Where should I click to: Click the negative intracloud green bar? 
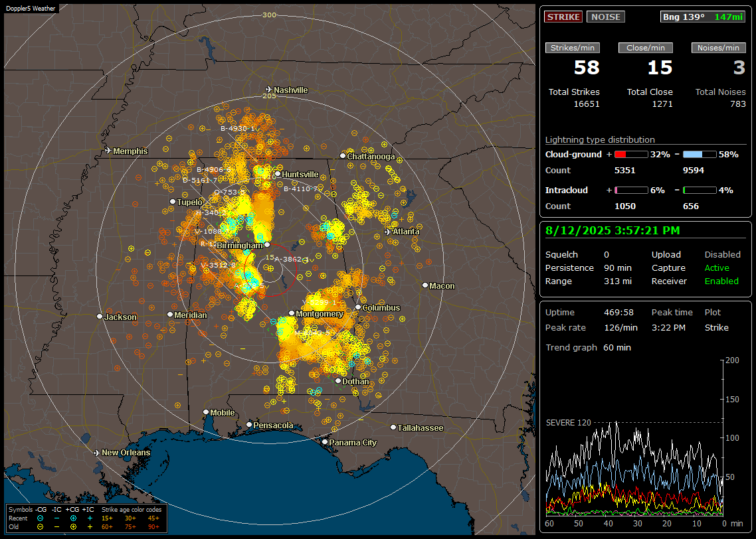tap(700, 191)
